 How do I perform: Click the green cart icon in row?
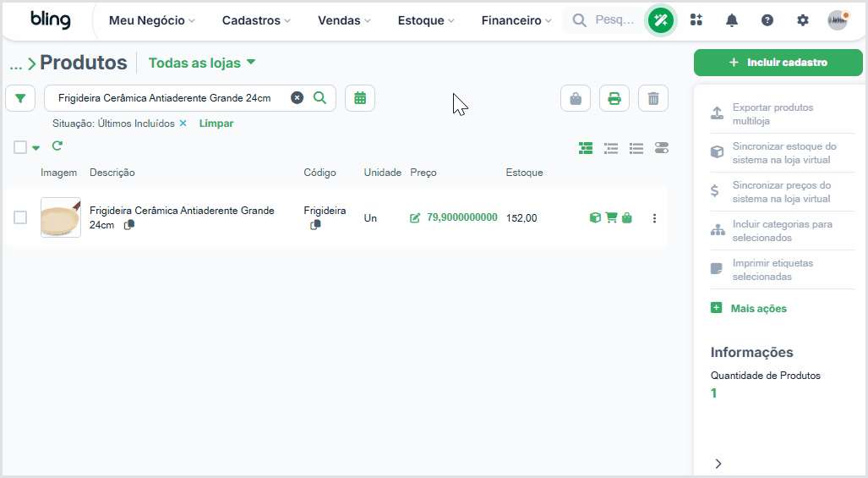coord(611,217)
